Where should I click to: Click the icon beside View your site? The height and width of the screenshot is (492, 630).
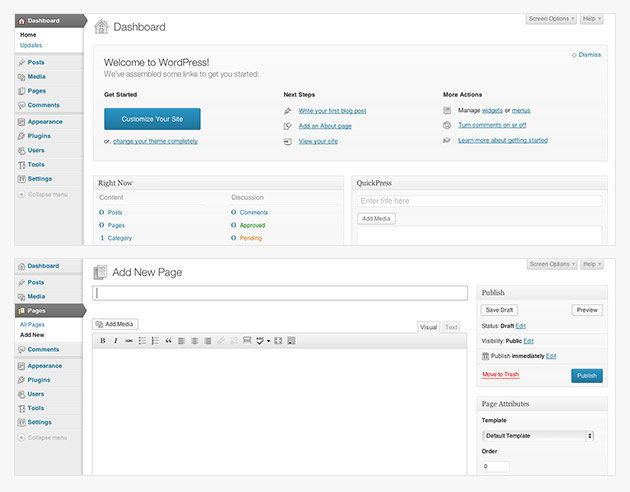tap(288, 141)
